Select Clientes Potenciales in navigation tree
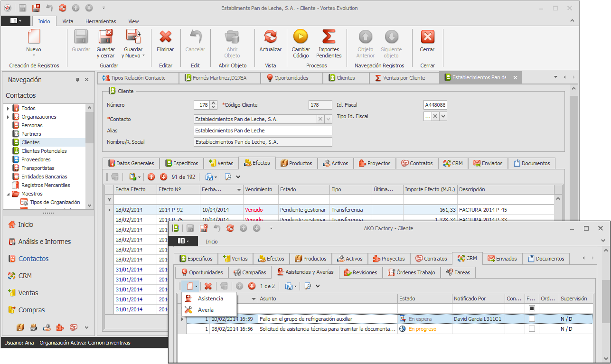 pos(44,151)
